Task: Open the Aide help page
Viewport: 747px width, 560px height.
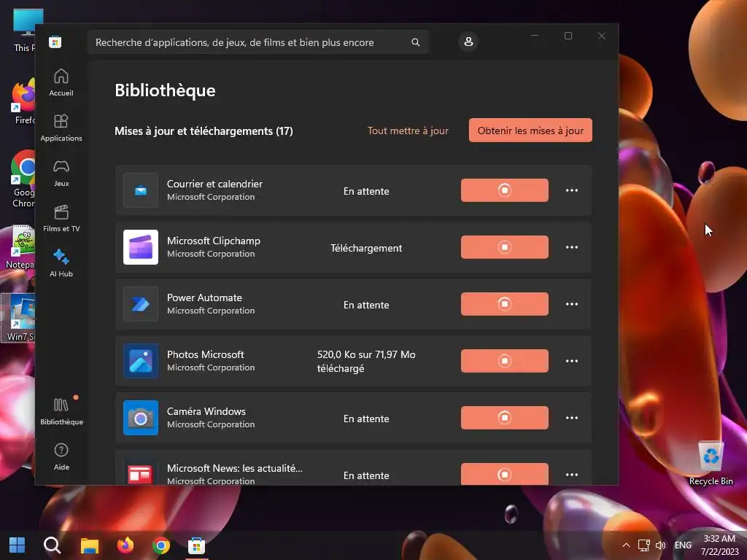Action: 61,456
